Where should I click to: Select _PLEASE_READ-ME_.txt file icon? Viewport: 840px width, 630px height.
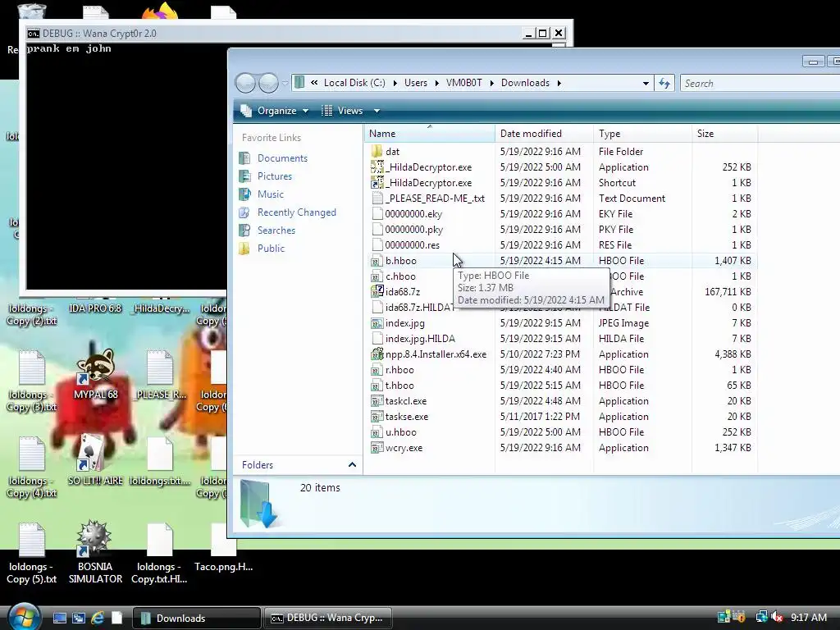pyautogui.click(x=377, y=199)
